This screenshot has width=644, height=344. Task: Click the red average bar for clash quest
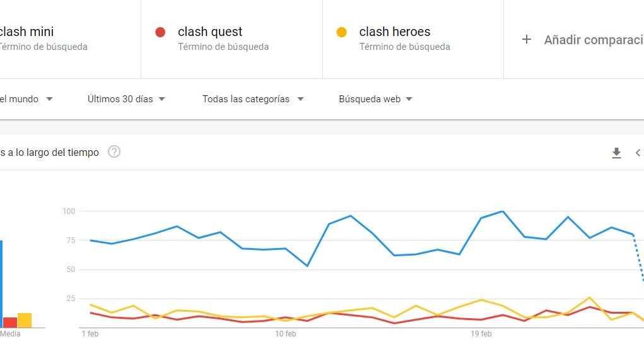pyautogui.click(x=10, y=323)
